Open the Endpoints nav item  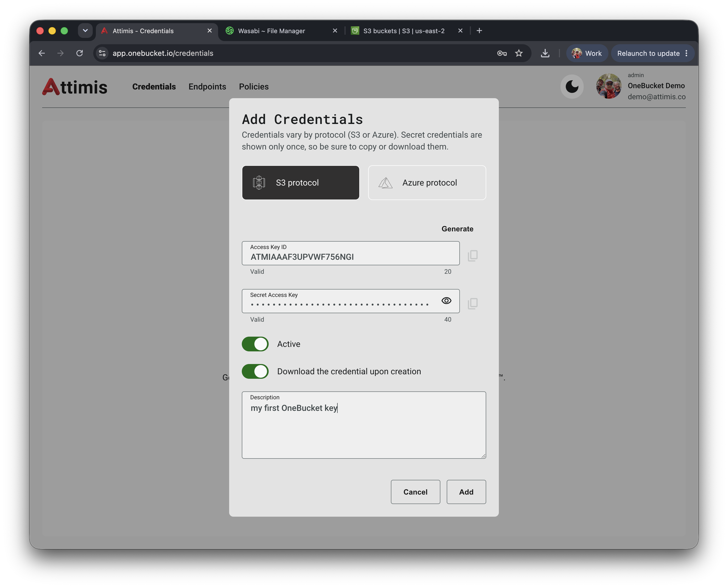208,87
